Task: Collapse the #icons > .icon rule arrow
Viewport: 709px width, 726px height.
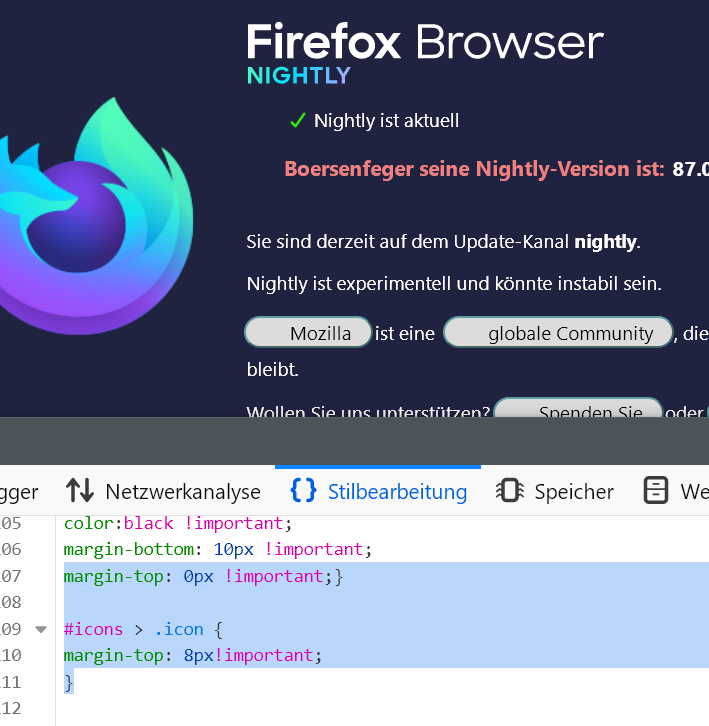Action: coord(41,629)
